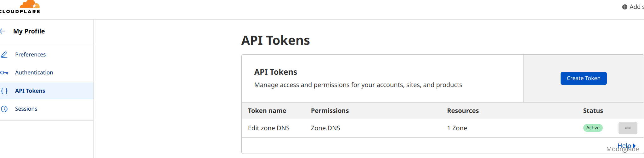
Task: Click the Permissions column header
Action: pos(330,111)
